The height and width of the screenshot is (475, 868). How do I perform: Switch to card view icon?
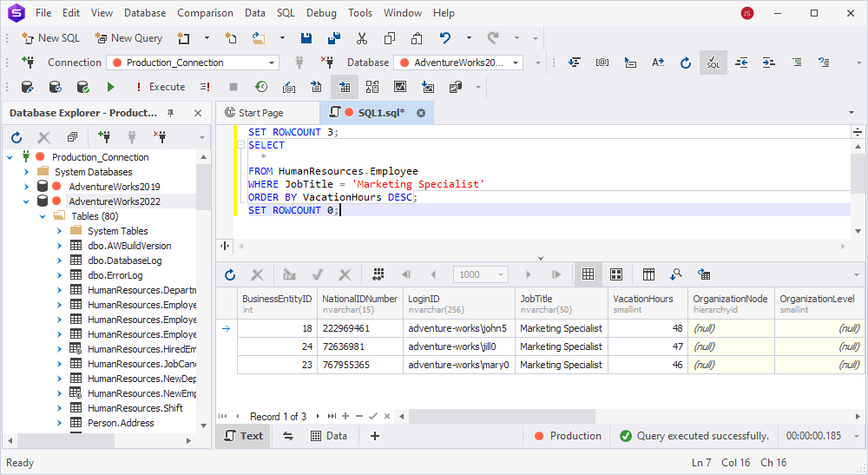tap(616, 274)
